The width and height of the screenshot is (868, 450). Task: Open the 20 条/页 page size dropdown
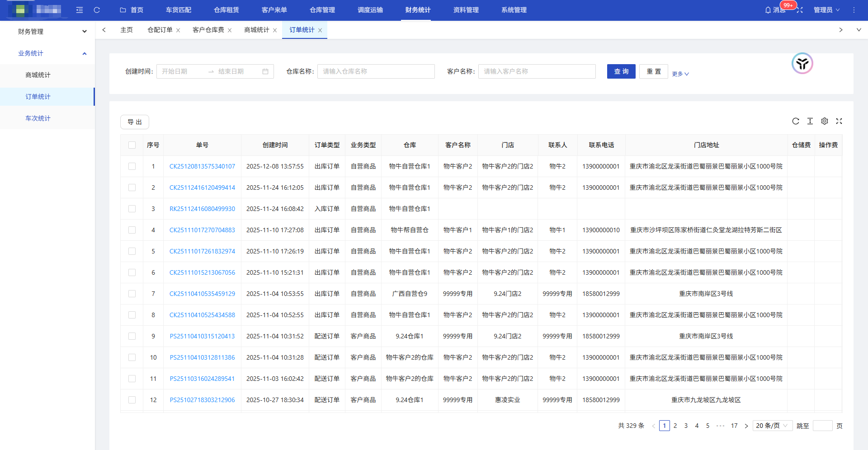click(x=772, y=426)
